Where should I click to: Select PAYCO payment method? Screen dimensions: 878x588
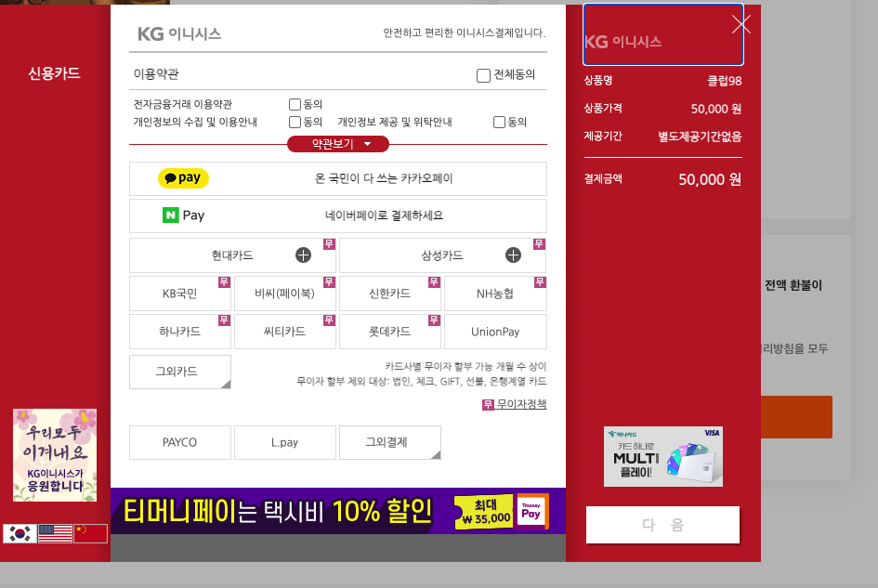(179, 442)
